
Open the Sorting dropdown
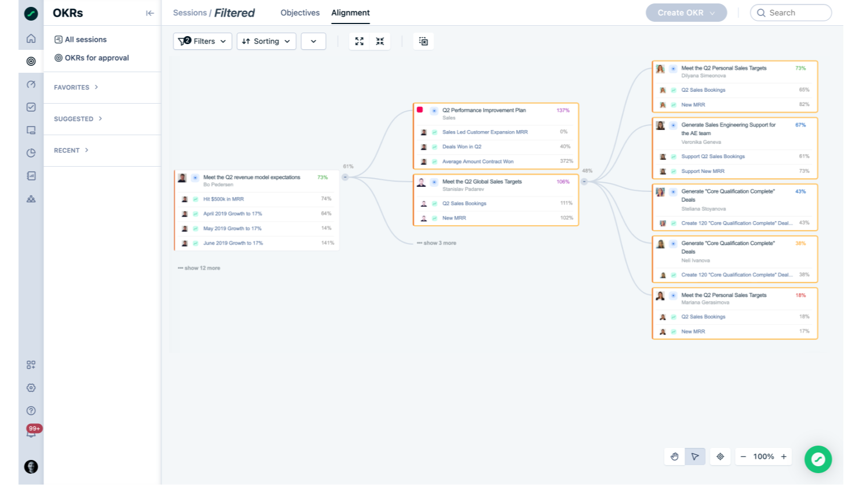coord(266,41)
